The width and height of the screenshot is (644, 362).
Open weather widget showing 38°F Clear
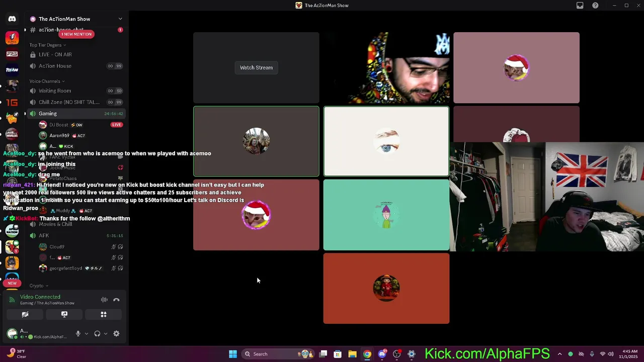tap(16, 354)
